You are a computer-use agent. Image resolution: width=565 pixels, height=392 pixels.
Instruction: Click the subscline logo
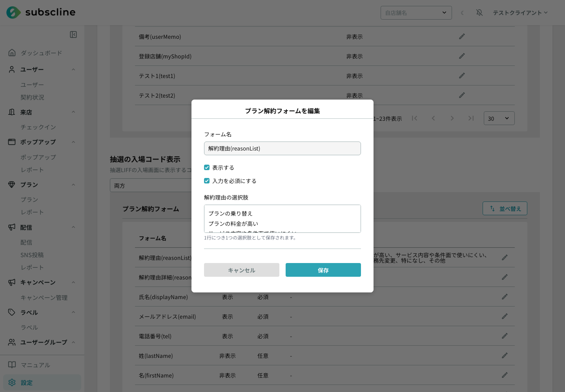pos(41,12)
